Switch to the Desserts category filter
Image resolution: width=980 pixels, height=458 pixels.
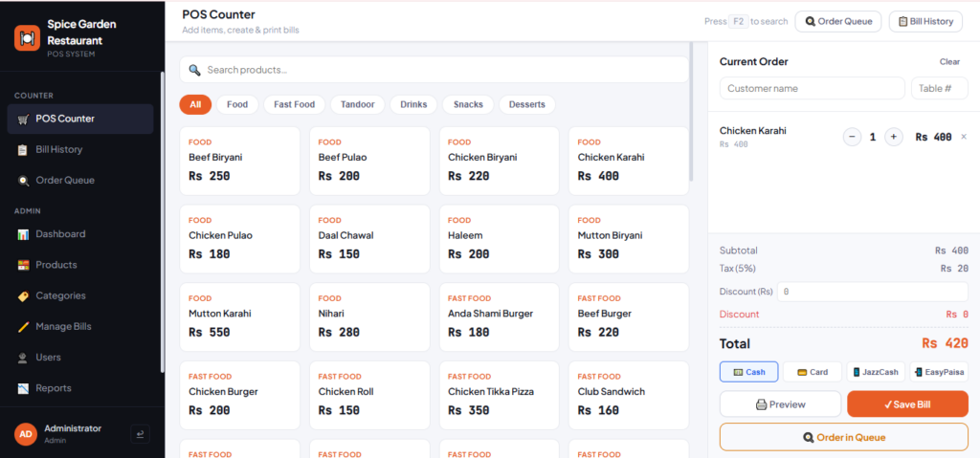[x=527, y=104]
